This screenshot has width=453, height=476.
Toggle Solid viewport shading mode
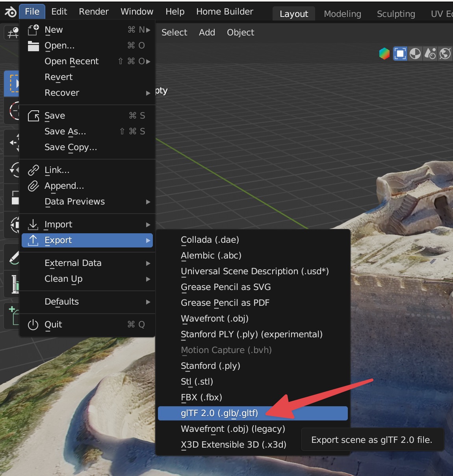click(400, 54)
